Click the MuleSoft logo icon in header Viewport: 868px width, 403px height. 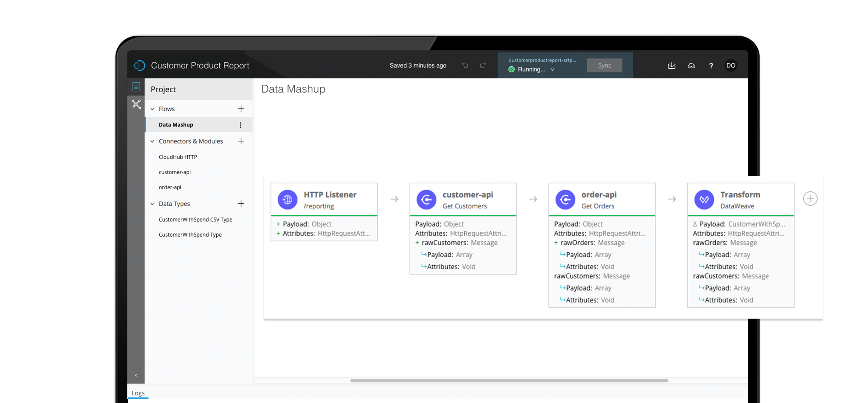[x=139, y=65]
